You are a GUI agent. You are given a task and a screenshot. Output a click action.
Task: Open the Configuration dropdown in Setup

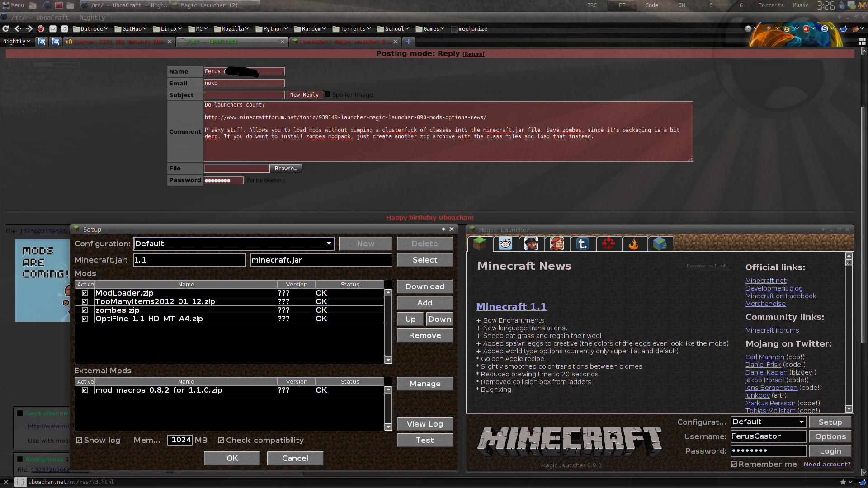(x=234, y=244)
